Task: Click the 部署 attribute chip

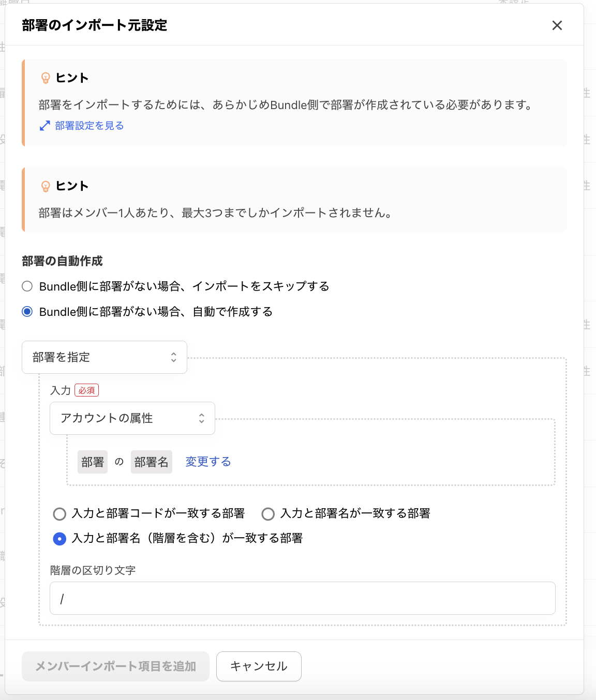Action: click(x=93, y=462)
